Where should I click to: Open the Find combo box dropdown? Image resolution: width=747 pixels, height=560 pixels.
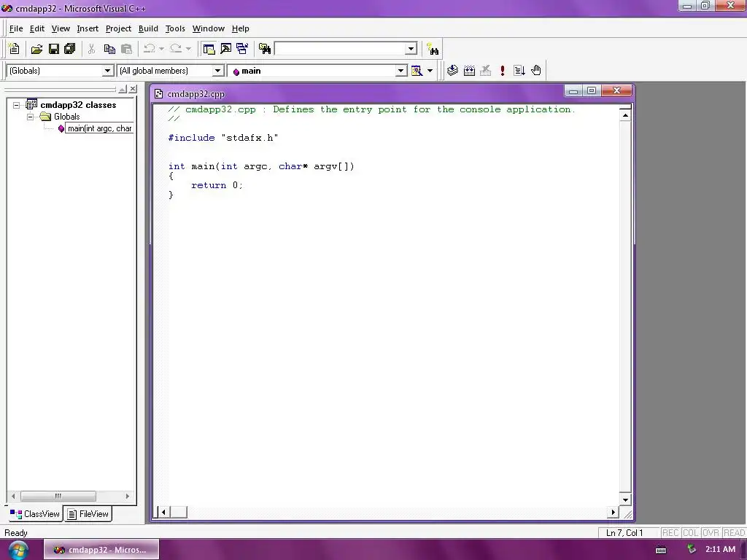click(x=411, y=49)
